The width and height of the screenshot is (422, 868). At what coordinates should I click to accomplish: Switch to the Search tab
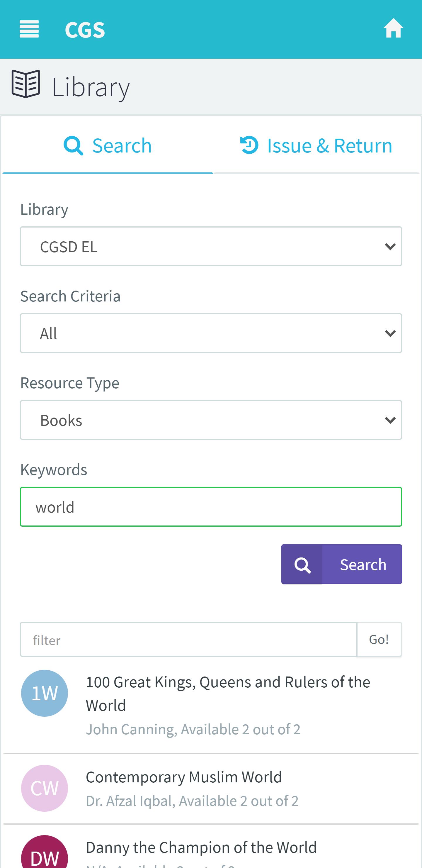pyautogui.click(x=108, y=146)
